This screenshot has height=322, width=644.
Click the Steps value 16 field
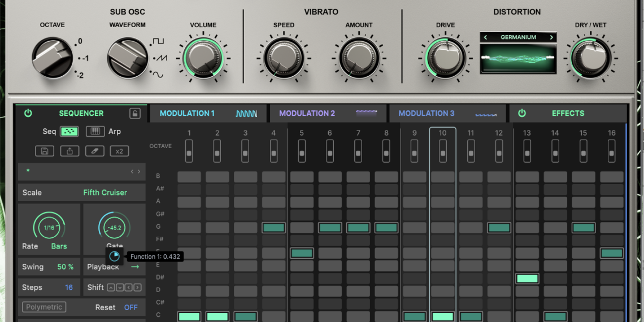[x=68, y=288]
